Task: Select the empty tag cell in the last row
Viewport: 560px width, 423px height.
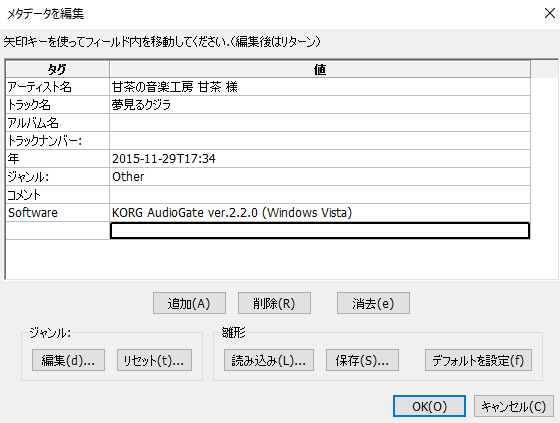Action: pos(58,230)
